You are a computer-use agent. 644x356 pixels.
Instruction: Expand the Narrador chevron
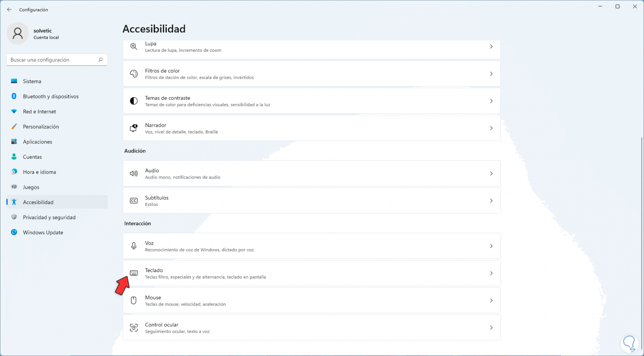[491, 128]
